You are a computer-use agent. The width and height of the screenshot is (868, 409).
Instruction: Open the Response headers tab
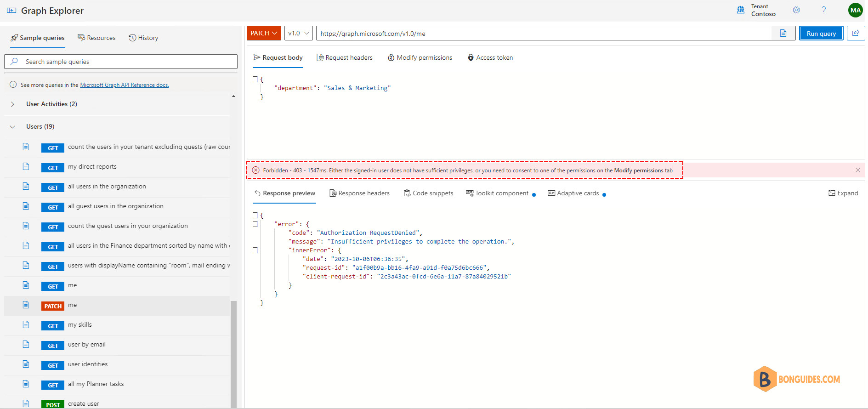[359, 193]
